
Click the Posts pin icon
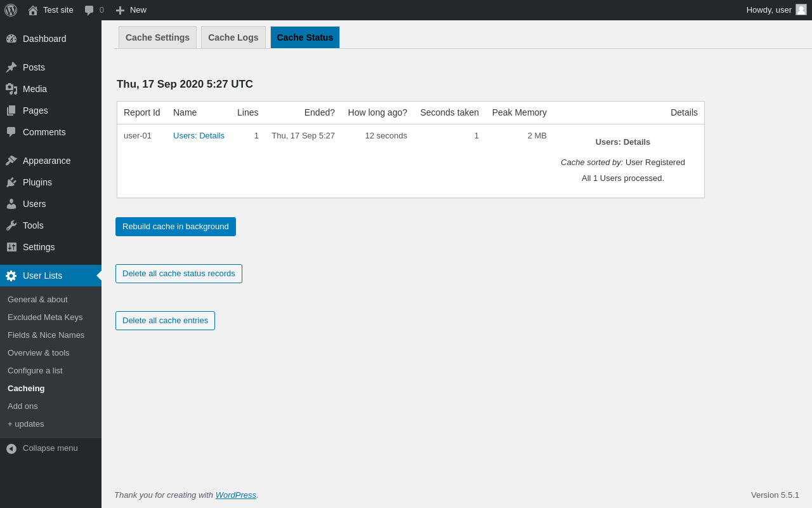click(11, 67)
